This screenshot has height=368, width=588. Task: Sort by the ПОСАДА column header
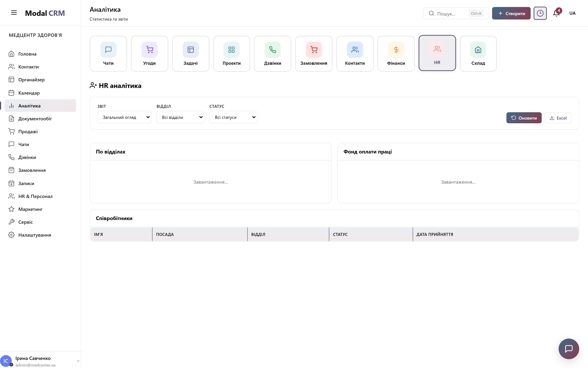[200, 234]
